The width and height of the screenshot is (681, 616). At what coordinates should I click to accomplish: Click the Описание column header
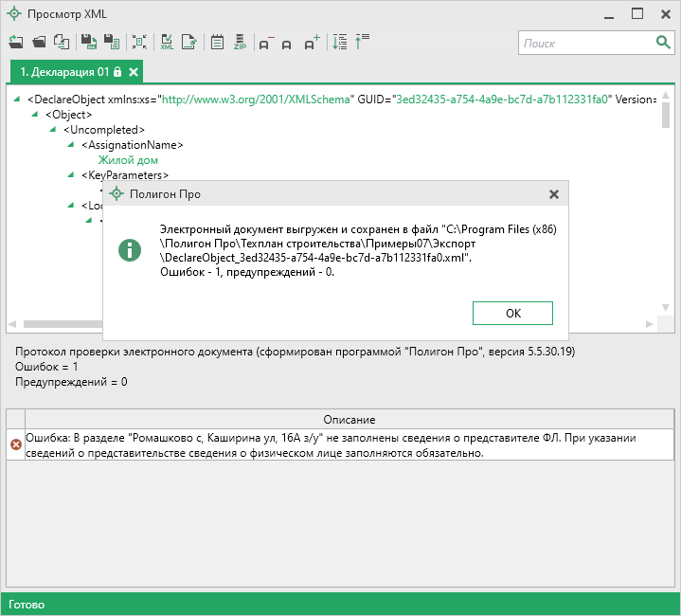click(x=349, y=419)
